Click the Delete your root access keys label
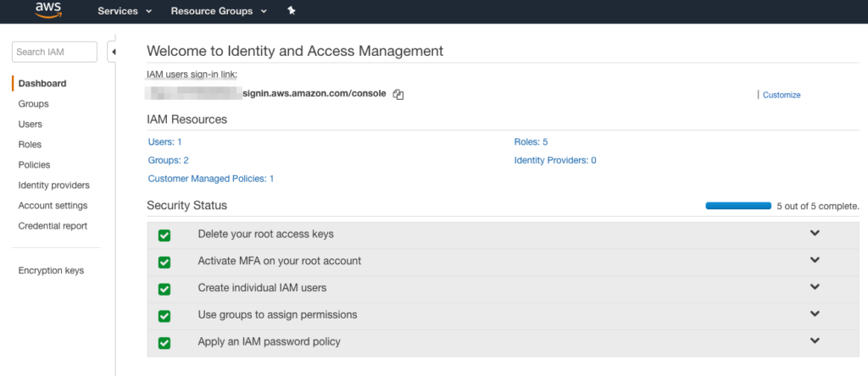This screenshot has width=868, height=376. [x=265, y=234]
